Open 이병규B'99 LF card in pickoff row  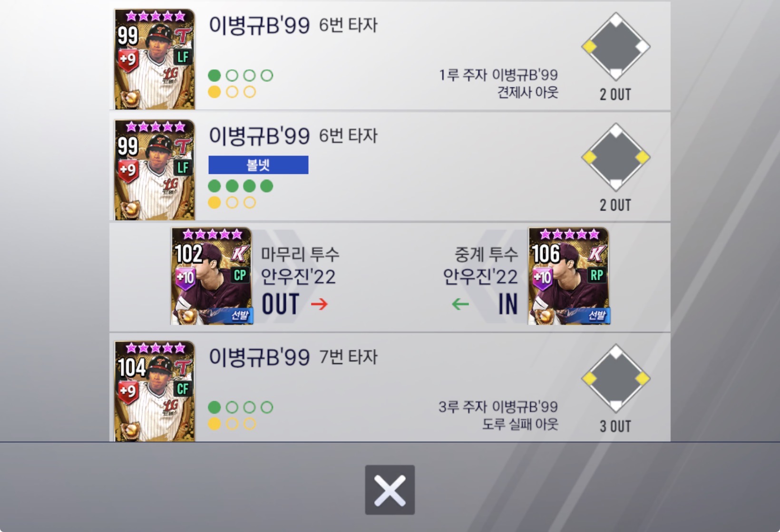[x=155, y=59]
